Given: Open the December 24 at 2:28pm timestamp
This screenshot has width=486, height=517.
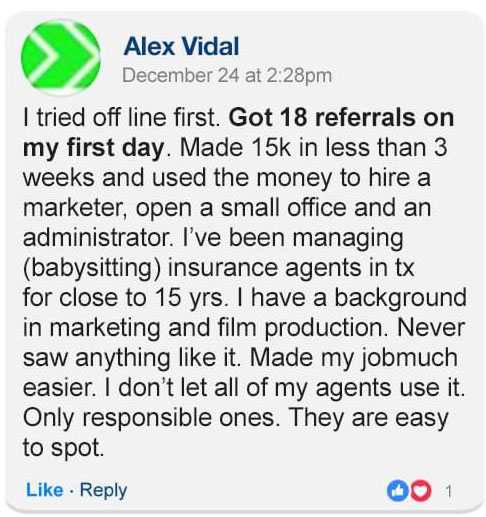Looking at the screenshot, I should click(x=227, y=75).
